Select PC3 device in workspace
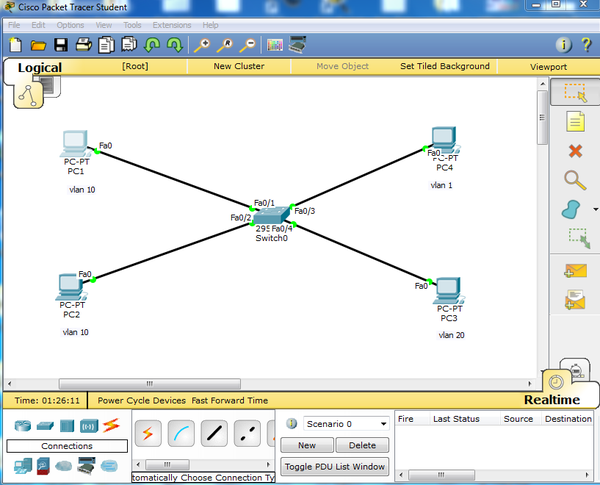This screenshot has height=485, width=600. click(x=448, y=291)
